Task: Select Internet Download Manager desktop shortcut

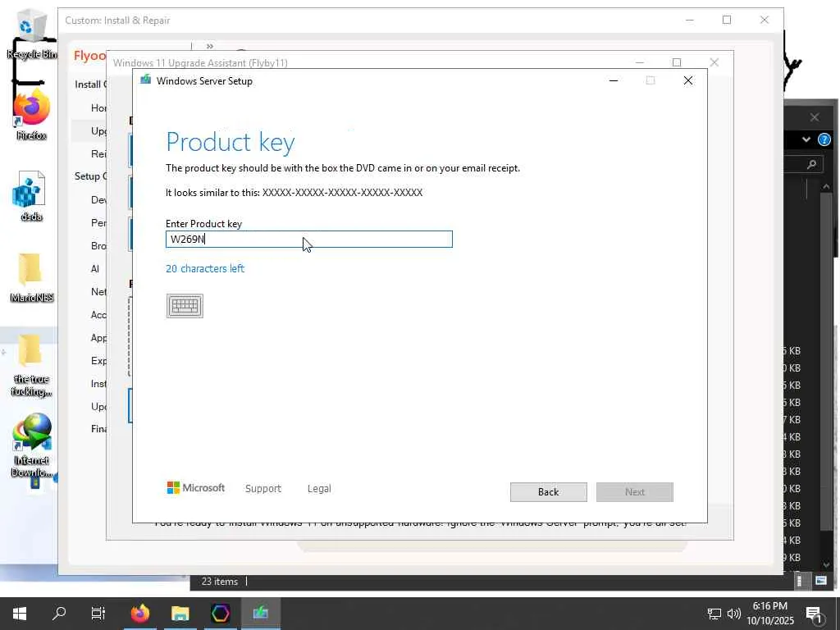Action: (x=32, y=445)
